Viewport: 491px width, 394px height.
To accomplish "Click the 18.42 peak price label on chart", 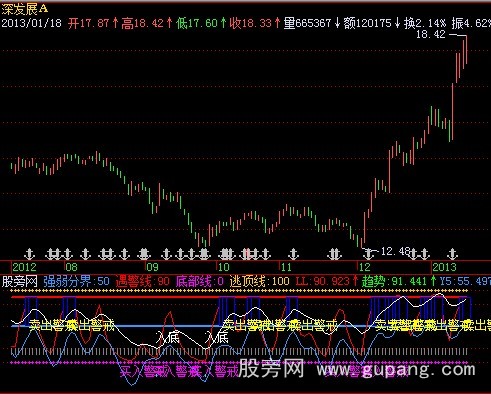I will tap(431, 34).
